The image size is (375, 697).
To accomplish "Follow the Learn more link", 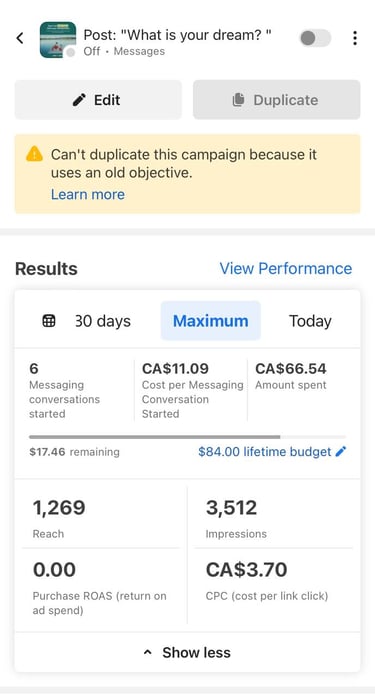I will tap(88, 194).
